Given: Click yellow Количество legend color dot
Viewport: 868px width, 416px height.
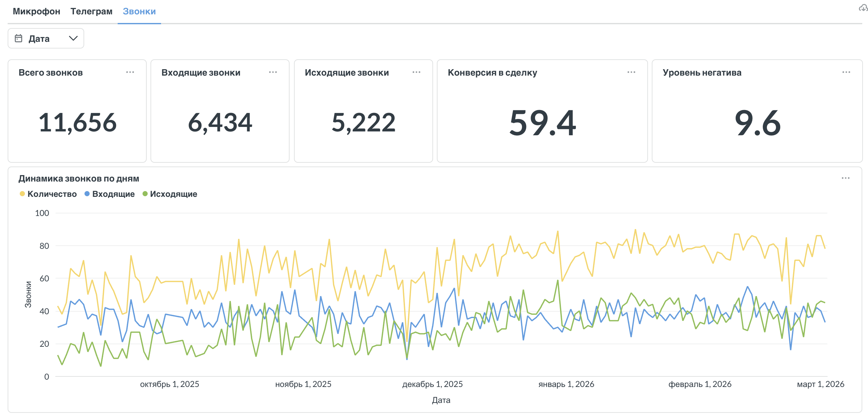Looking at the screenshot, I should pos(22,194).
